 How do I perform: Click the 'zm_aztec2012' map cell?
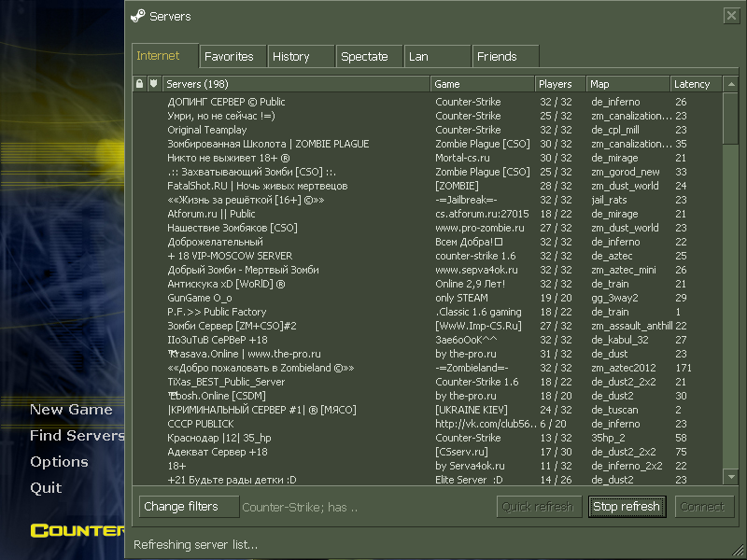point(624,368)
